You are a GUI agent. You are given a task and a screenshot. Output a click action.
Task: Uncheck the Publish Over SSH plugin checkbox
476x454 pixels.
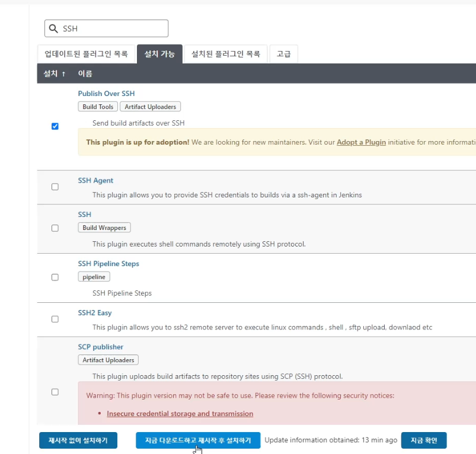(x=55, y=126)
